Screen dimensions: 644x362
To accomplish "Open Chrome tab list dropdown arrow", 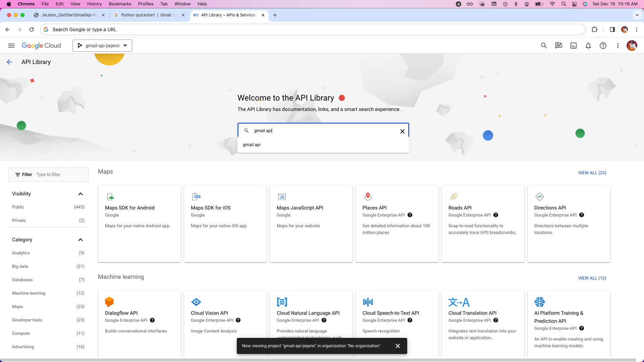I will 637,15.
